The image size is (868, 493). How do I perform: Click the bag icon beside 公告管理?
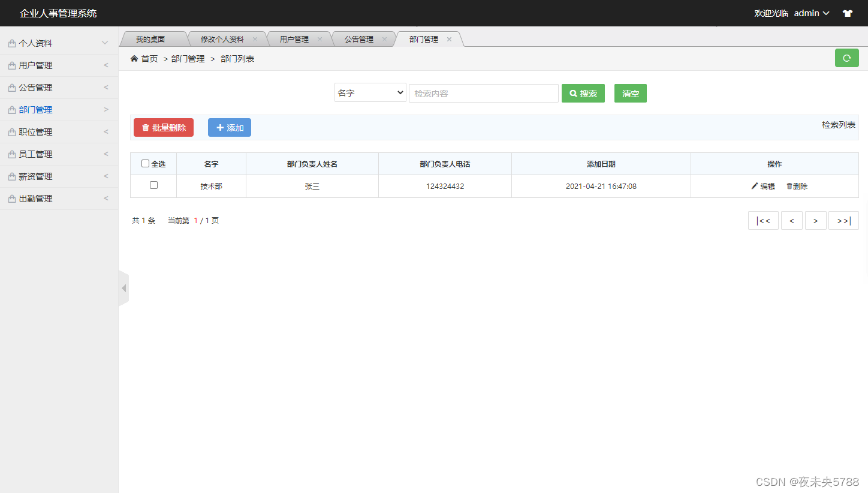[x=12, y=88]
